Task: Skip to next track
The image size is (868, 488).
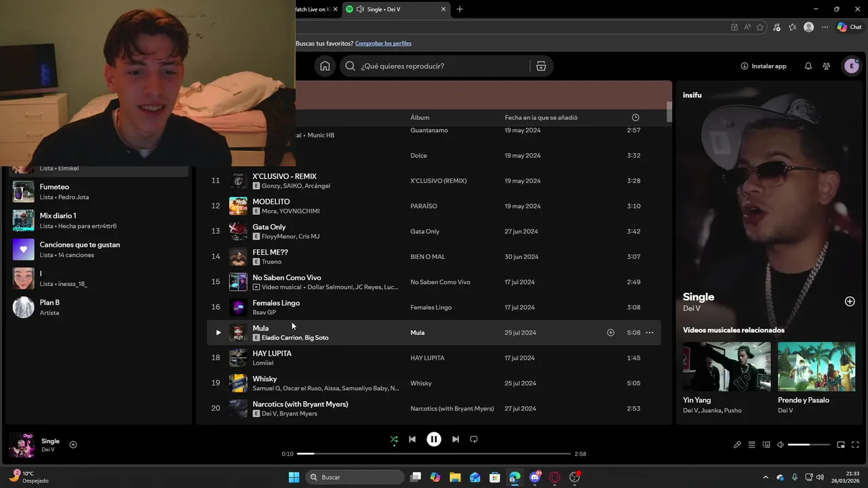Action: pyautogui.click(x=456, y=439)
